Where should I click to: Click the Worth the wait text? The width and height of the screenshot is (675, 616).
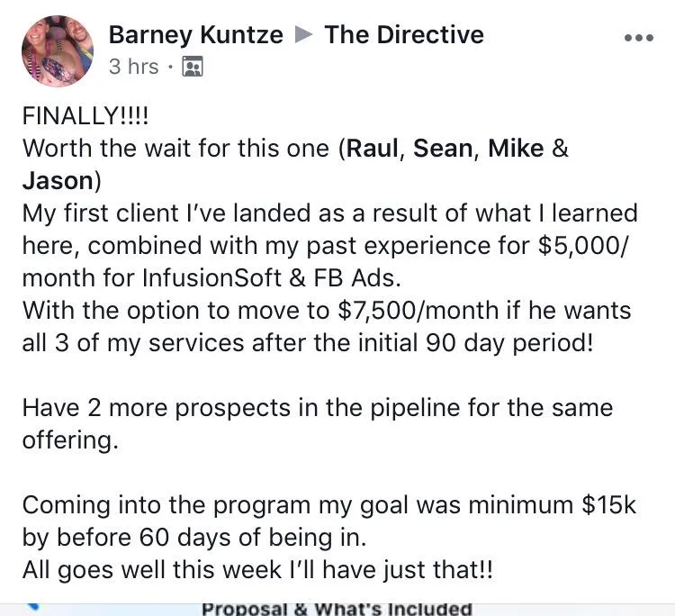pos(171,149)
